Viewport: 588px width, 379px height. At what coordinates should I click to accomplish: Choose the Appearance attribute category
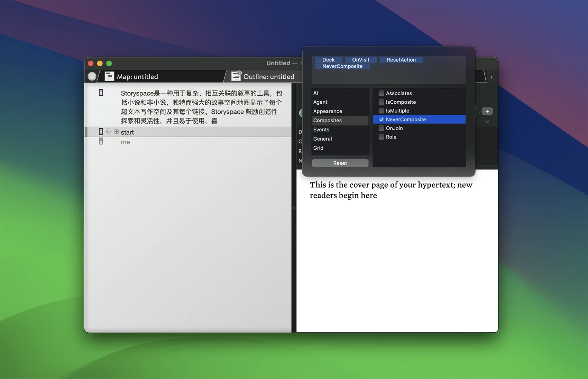point(340,111)
